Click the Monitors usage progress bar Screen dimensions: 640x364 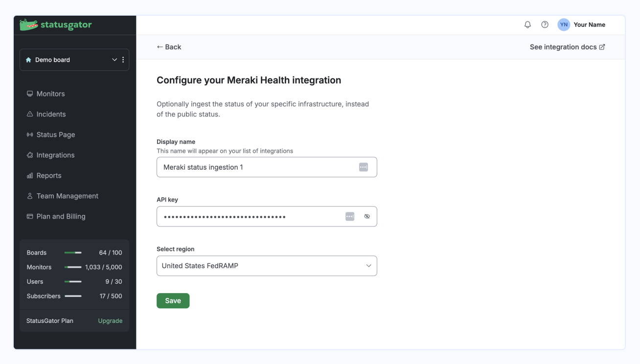tap(73, 267)
